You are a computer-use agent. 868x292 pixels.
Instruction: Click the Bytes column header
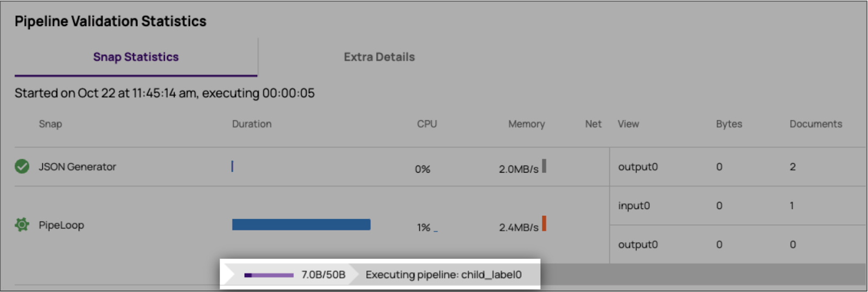pos(729,124)
